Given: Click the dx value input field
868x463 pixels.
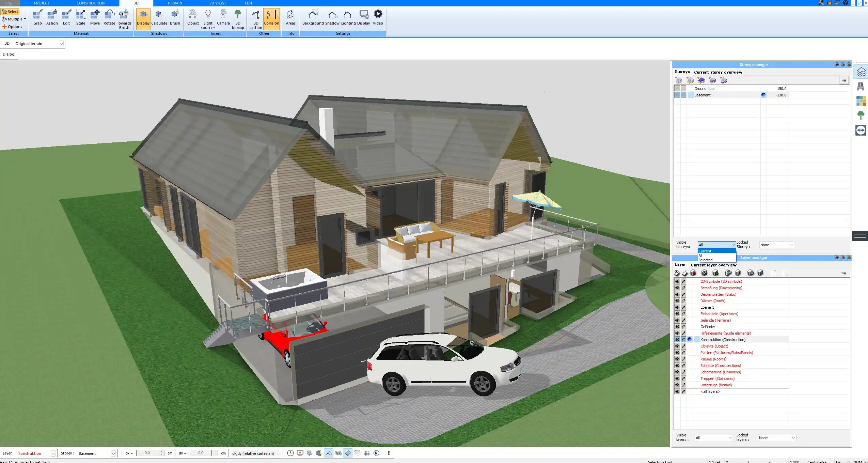Looking at the screenshot, I should [147, 453].
